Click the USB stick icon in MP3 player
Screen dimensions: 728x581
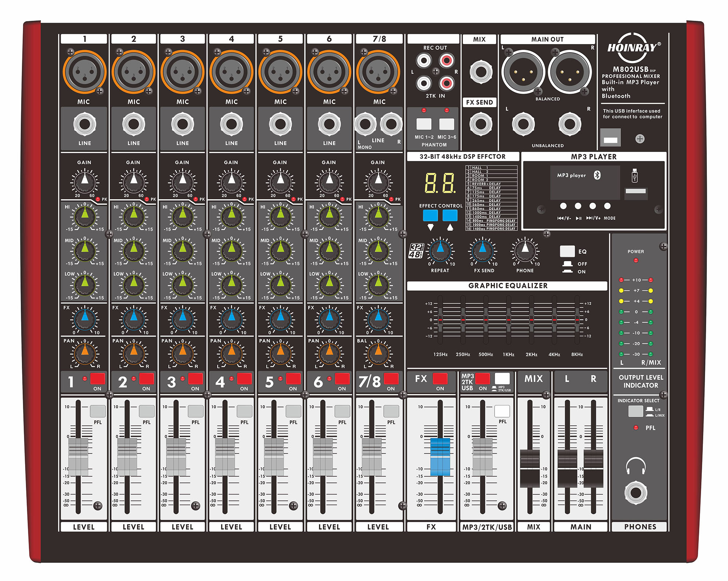(x=635, y=176)
